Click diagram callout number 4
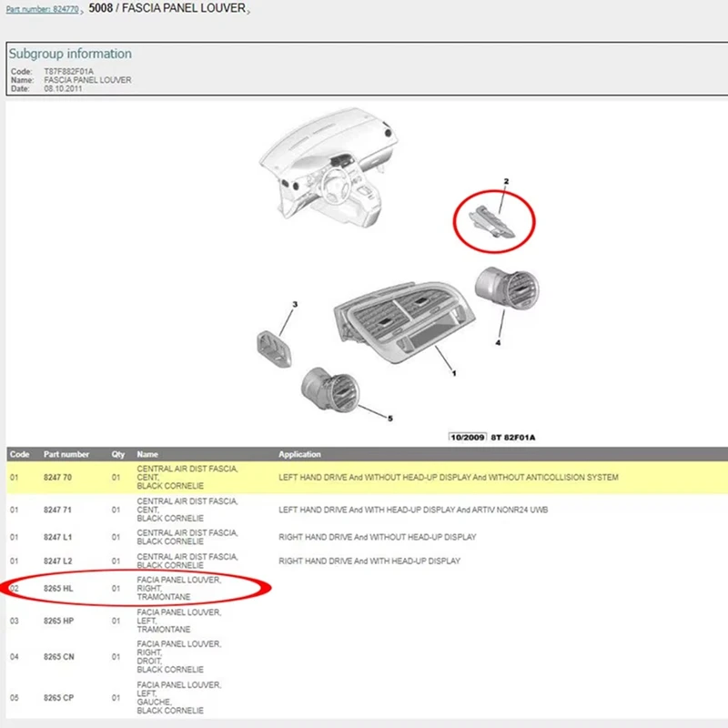 pyautogui.click(x=498, y=343)
